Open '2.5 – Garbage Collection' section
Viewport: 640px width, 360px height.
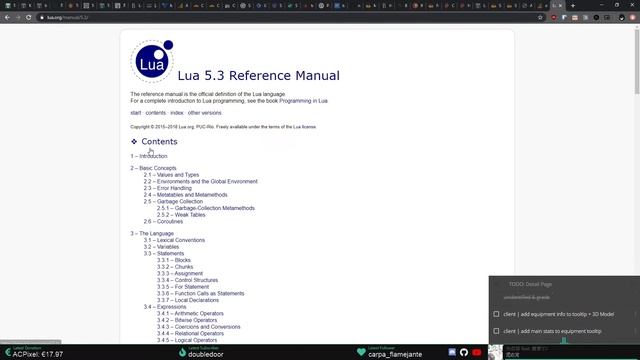click(x=173, y=201)
